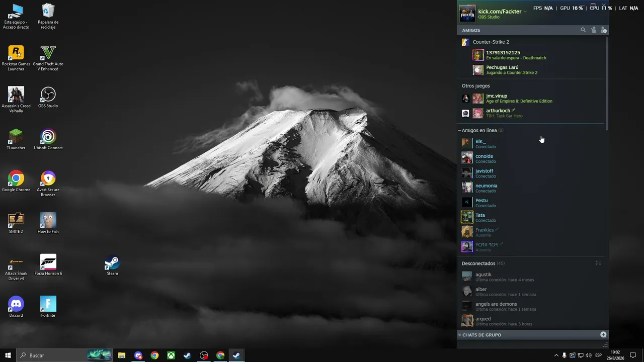Select the Fortnite desktop icon
The width and height of the screenshot is (644, 362).
coord(48,307)
